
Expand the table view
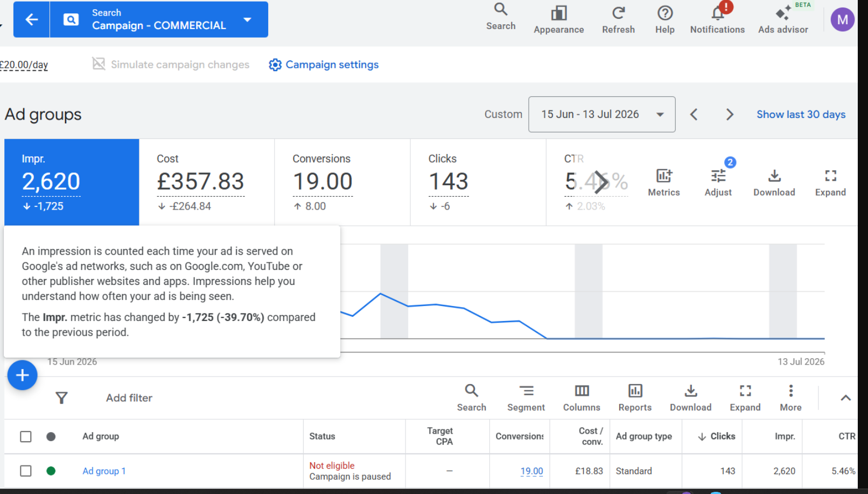coord(745,398)
